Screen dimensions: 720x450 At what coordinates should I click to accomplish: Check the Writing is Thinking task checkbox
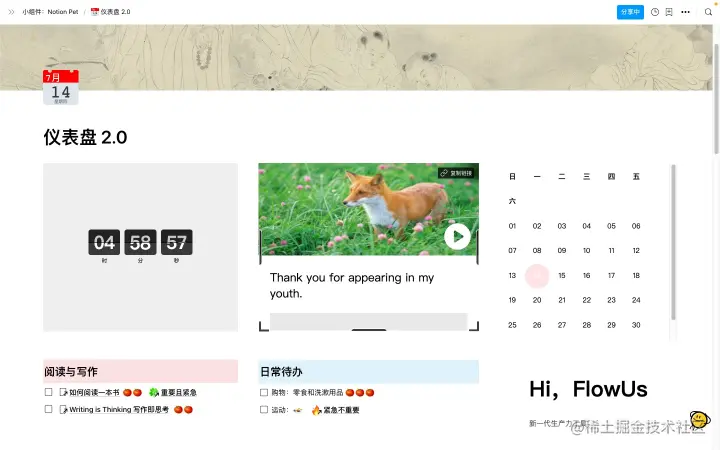(48, 409)
